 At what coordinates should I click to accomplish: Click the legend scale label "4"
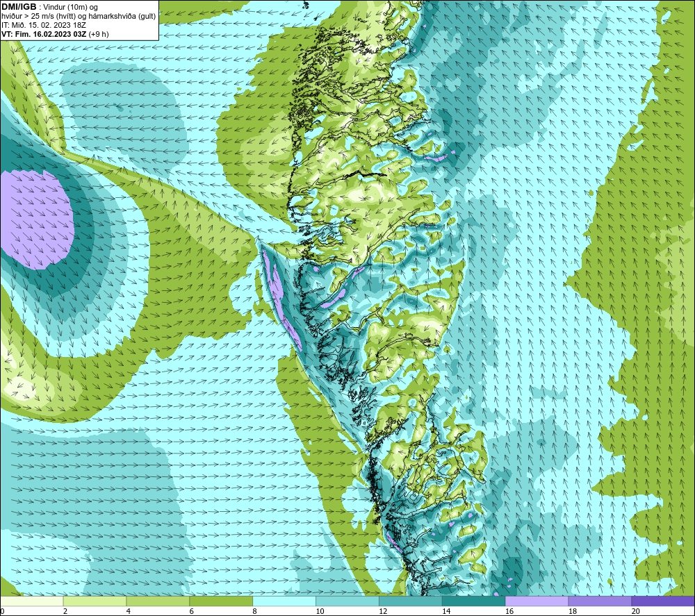pos(128,611)
